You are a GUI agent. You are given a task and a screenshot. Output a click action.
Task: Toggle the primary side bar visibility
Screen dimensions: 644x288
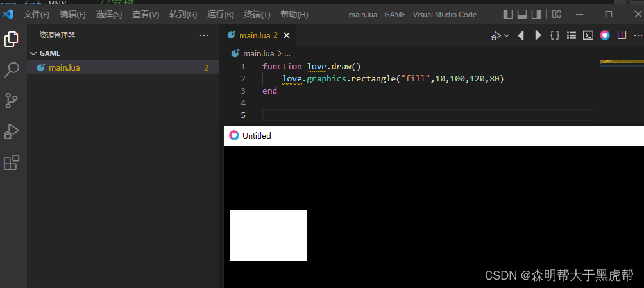pos(508,14)
